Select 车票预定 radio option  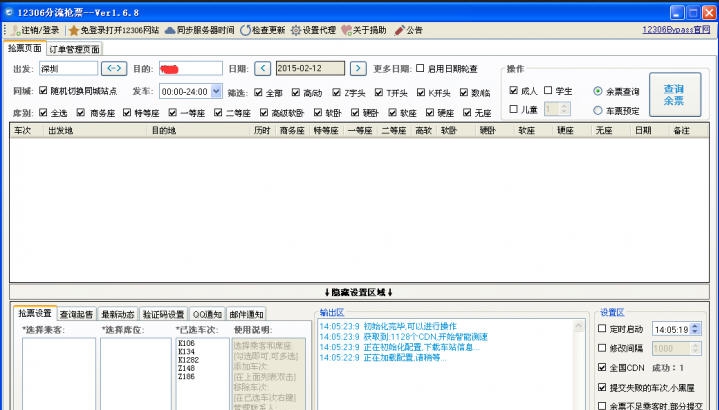[597, 111]
